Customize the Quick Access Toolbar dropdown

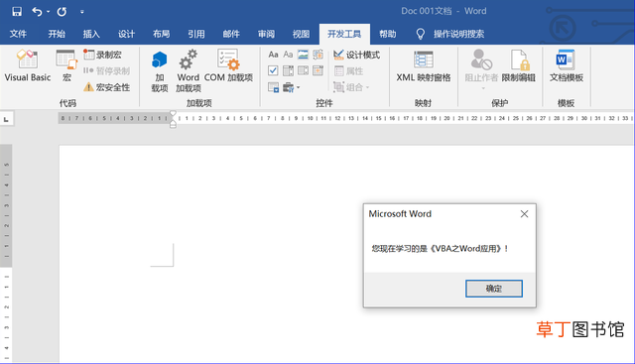[x=81, y=12]
